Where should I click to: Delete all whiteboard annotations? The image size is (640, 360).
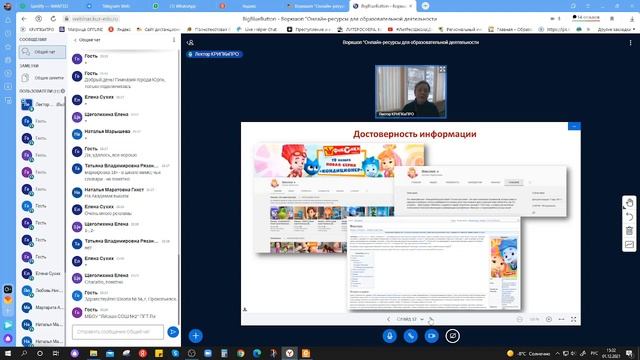[629, 231]
